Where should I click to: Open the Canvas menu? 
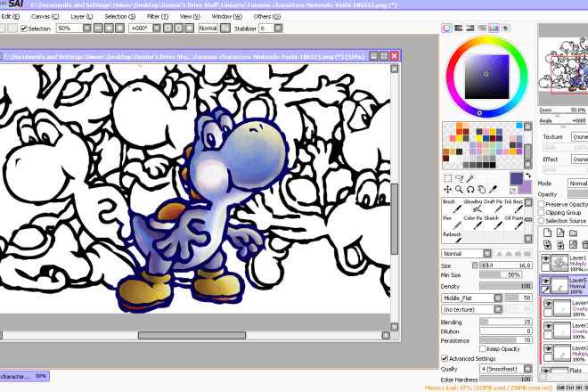[45, 17]
